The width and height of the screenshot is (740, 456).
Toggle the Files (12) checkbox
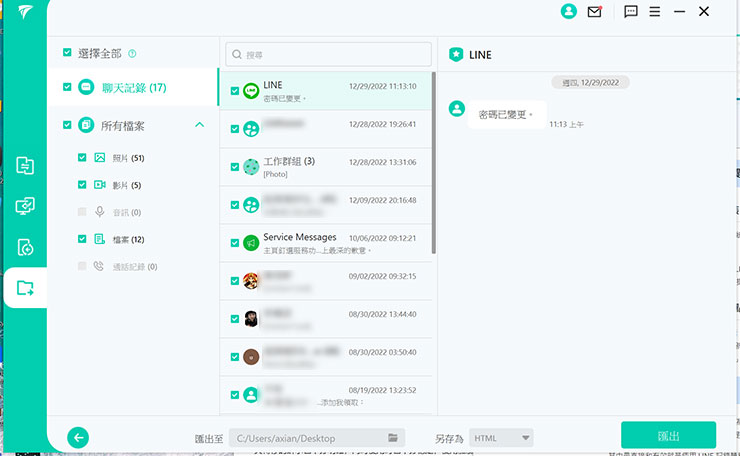coord(82,239)
